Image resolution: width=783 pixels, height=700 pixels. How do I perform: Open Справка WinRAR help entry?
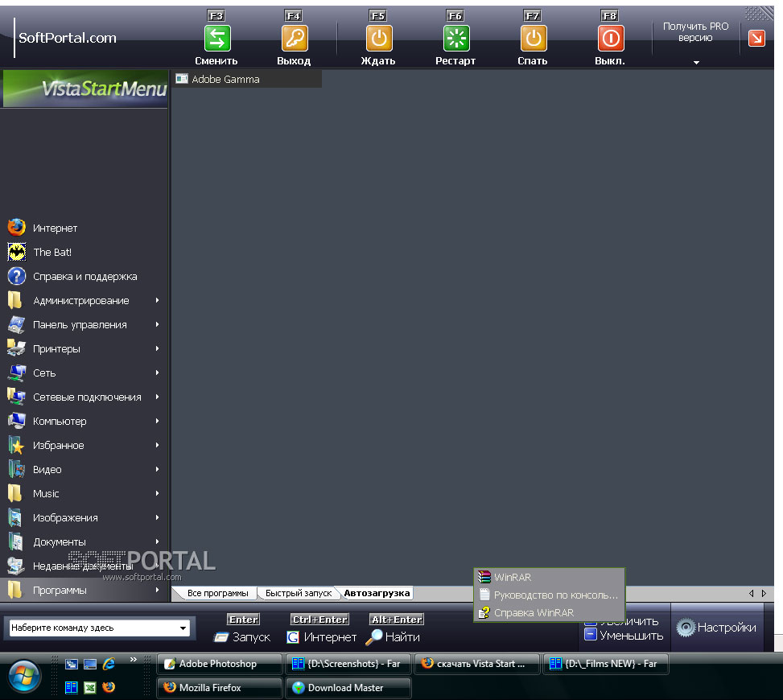pyautogui.click(x=549, y=612)
